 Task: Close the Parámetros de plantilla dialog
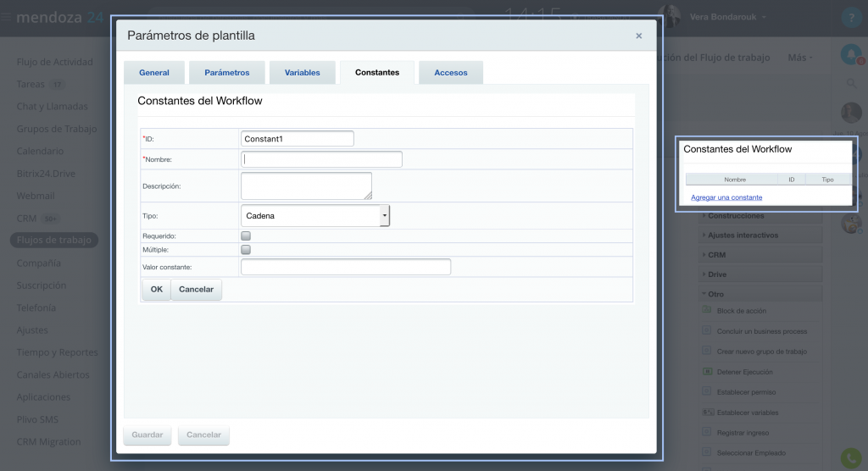coord(639,36)
